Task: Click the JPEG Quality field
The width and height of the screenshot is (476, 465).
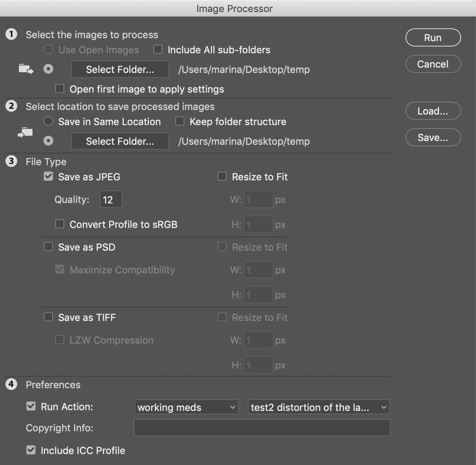Action: coord(111,199)
